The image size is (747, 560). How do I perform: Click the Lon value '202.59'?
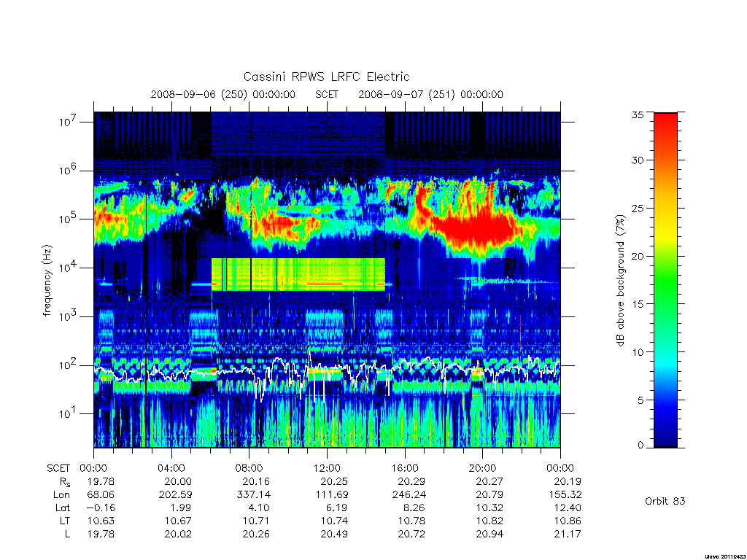click(x=175, y=495)
